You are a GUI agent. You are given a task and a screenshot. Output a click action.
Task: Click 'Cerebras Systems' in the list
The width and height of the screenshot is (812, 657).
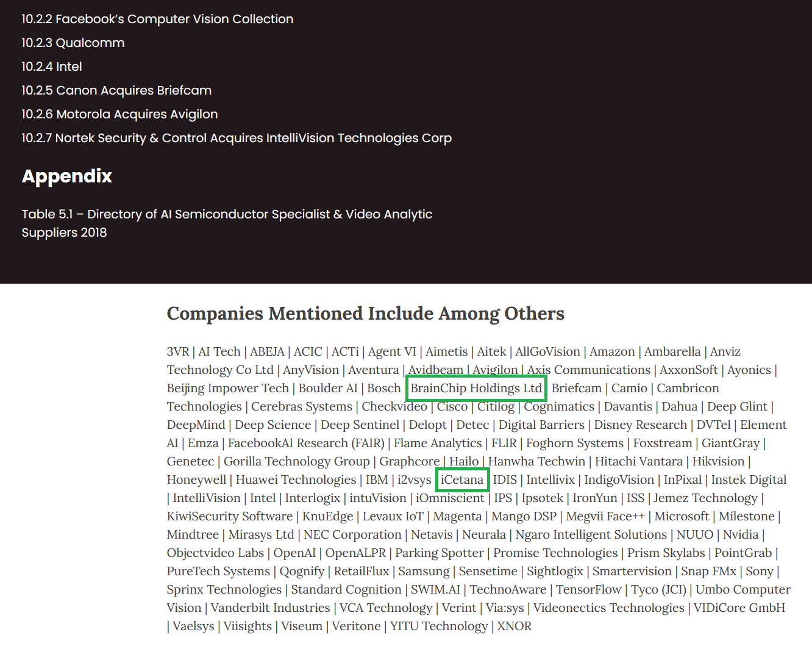point(302,407)
